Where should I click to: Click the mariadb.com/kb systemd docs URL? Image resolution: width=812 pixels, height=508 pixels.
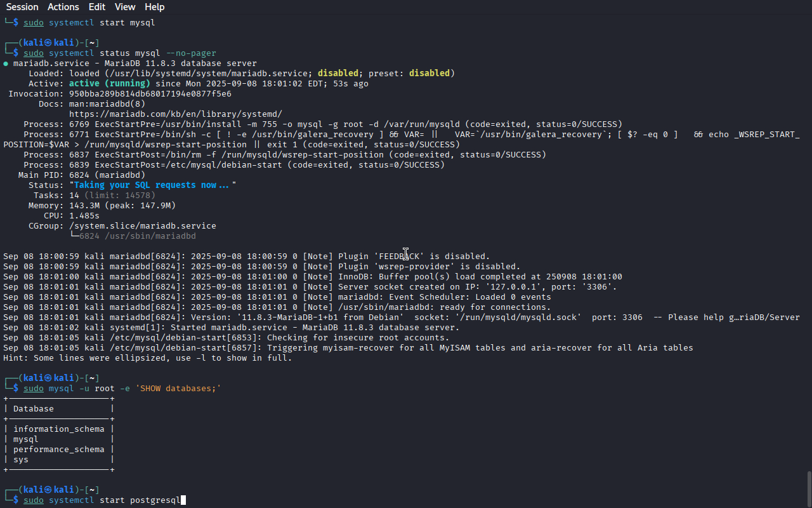[176, 114]
